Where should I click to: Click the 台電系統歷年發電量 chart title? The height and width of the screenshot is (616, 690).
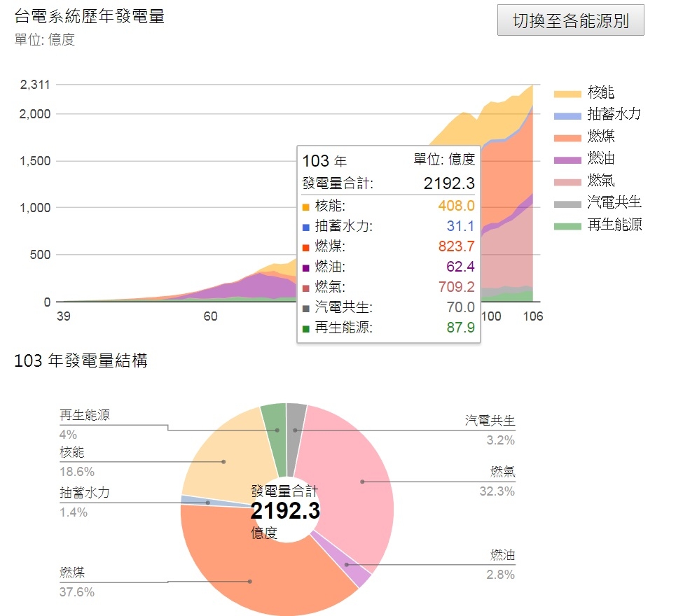click(x=90, y=17)
